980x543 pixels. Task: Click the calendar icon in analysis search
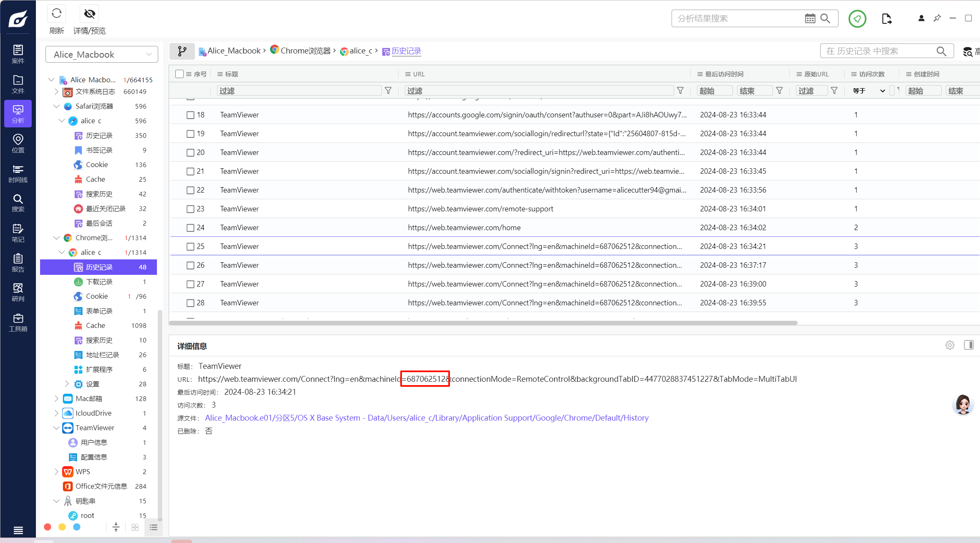click(x=810, y=18)
